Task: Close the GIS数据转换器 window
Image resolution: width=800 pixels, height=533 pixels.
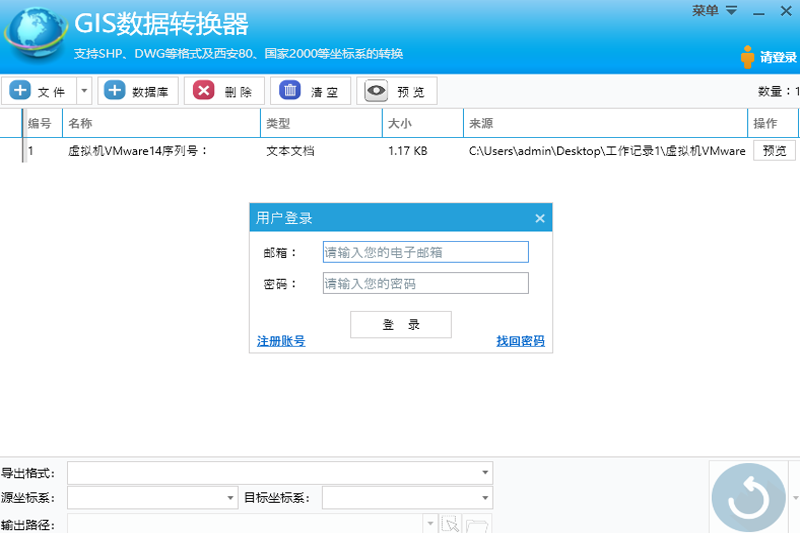Action: pyautogui.click(x=786, y=11)
